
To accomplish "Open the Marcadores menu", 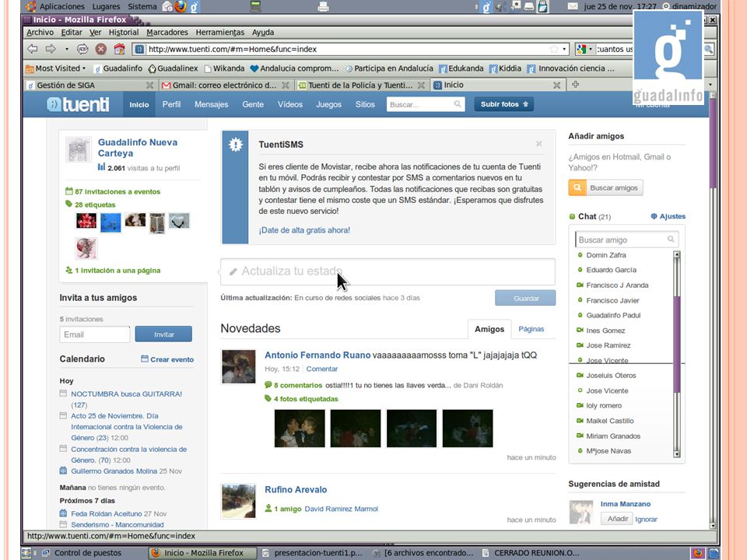I will point(167,33).
